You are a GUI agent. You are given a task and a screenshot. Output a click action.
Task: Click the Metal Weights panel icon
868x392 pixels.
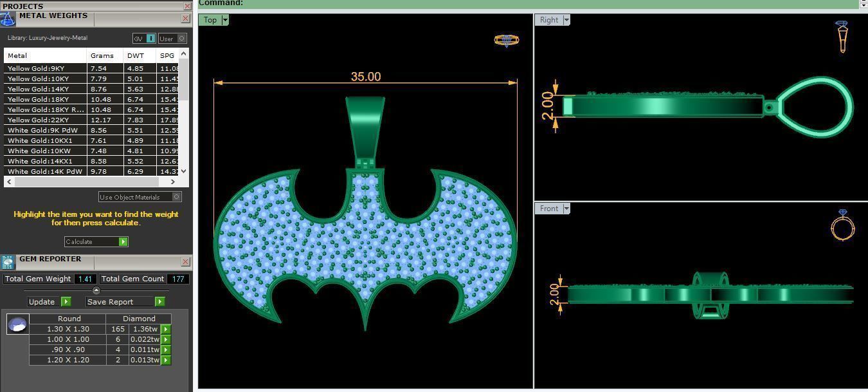point(8,19)
